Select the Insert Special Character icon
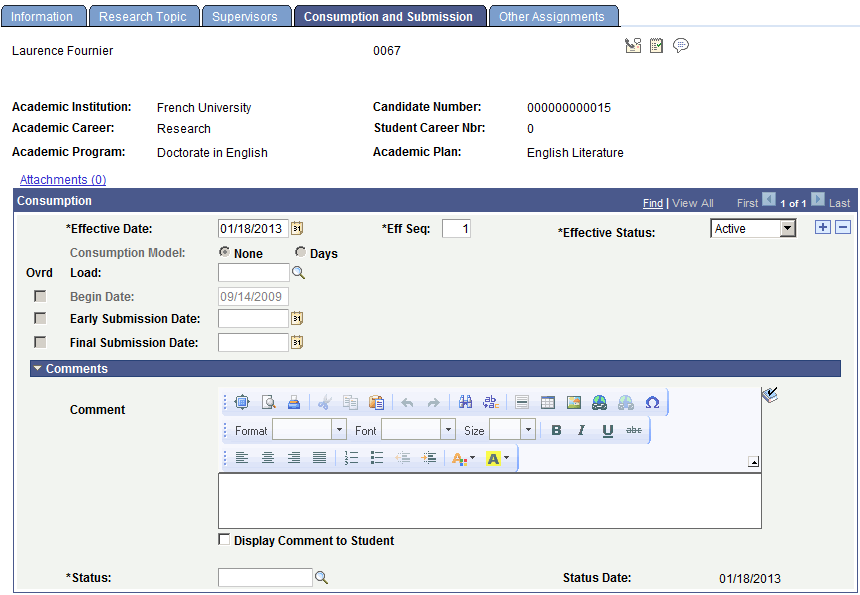Viewport: 860px width, 595px height. (x=651, y=402)
